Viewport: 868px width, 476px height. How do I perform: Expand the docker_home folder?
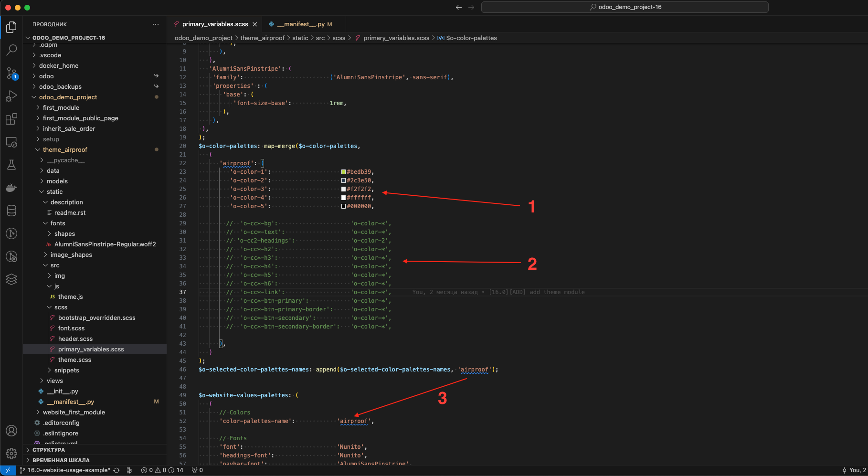(x=59, y=66)
